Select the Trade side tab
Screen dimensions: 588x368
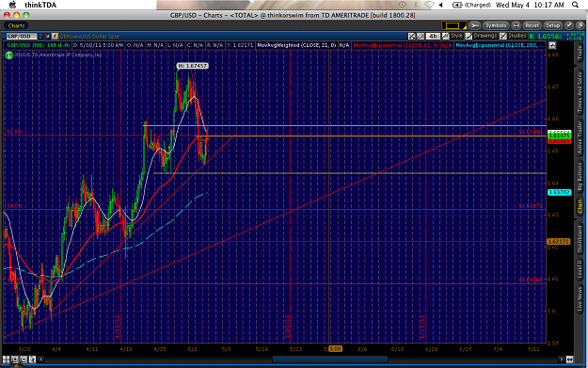(580, 54)
